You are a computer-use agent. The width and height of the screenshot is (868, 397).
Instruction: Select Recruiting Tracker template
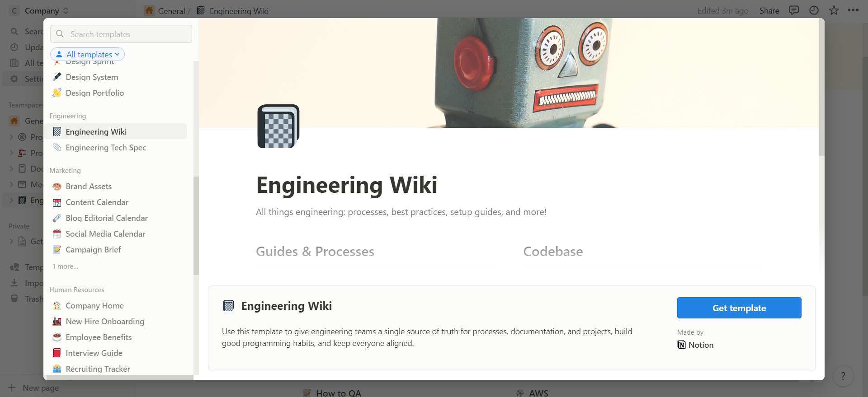pyautogui.click(x=117, y=369)
